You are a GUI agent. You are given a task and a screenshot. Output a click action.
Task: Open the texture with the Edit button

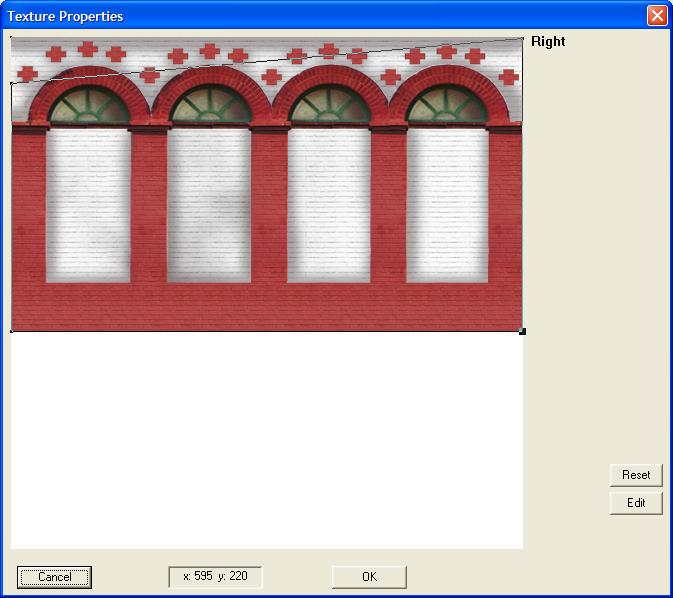click(636, 503)
